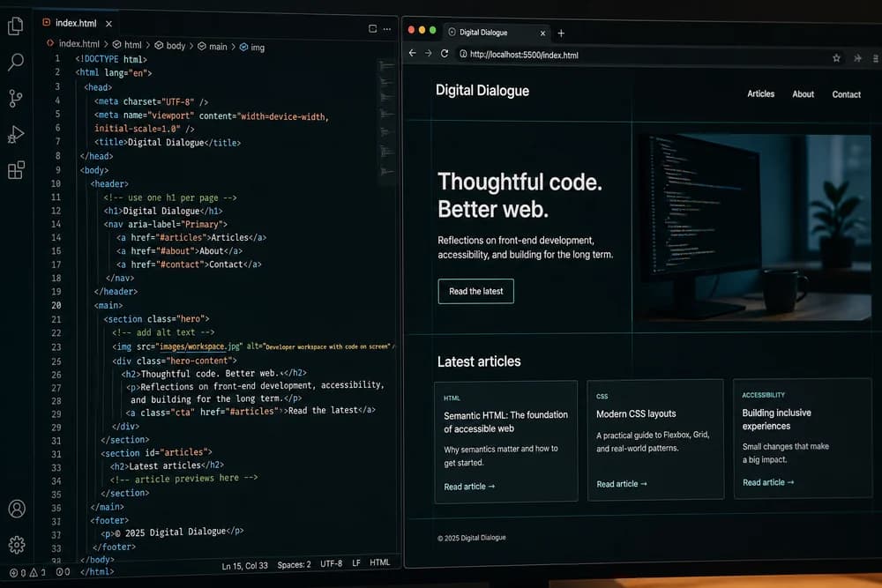Click the Semantic HTML article title
This screenshot has width=882, height=588.
point(505,421)
